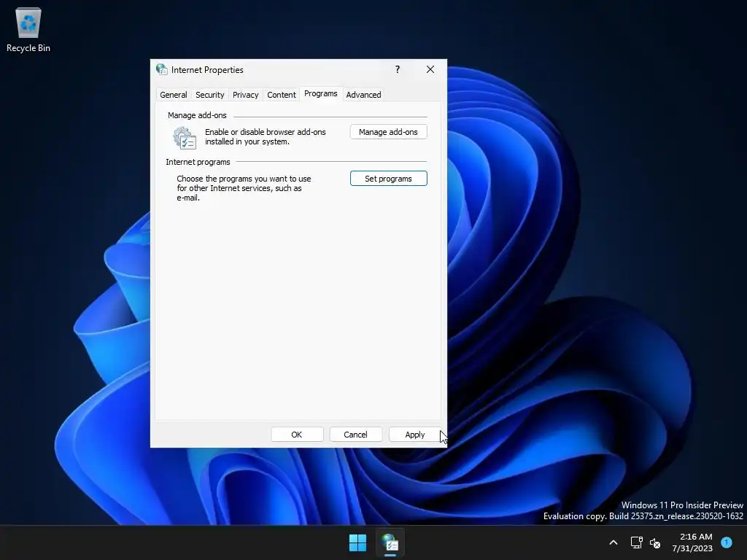Click the Set programs button
Image resolution: width=747 pixels, height=560 pixels.
pyautogui.click(x=388, y=179)
